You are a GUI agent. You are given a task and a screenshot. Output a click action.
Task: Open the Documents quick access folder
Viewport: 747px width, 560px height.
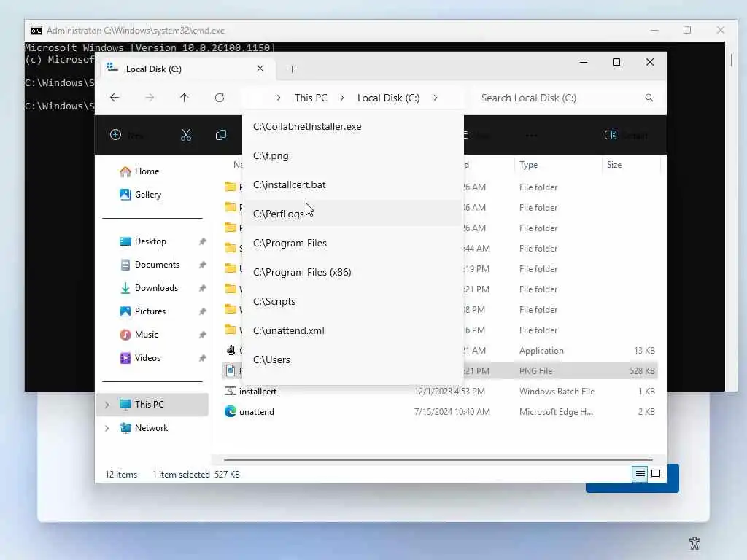157,265
